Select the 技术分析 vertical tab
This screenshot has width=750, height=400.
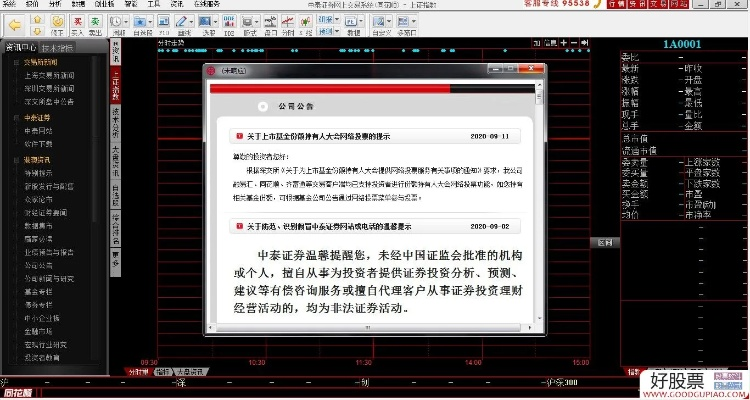point(115,122)
